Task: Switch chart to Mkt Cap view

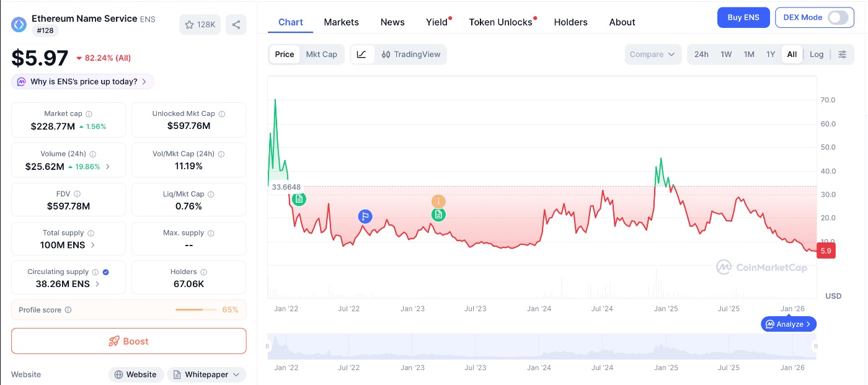Action: click(321, 55)
